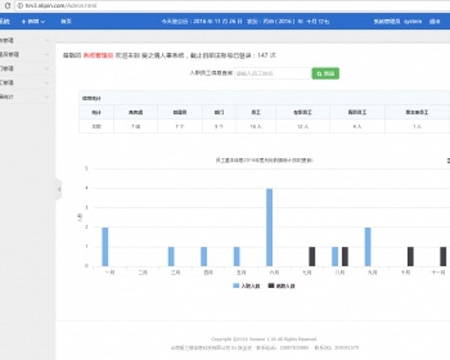Go to 首页 in the blue header

pyautogui.click(x=66, y=22)
